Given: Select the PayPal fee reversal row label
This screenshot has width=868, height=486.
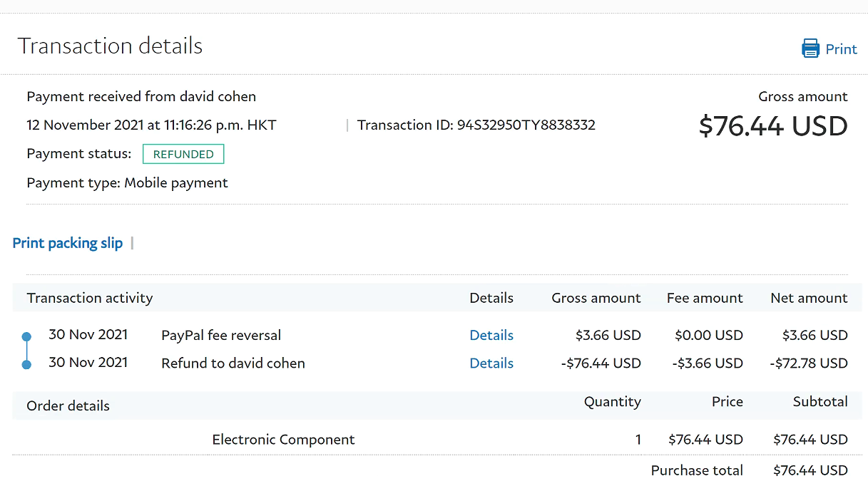Looking at the screenshot, I should (221, 335).
